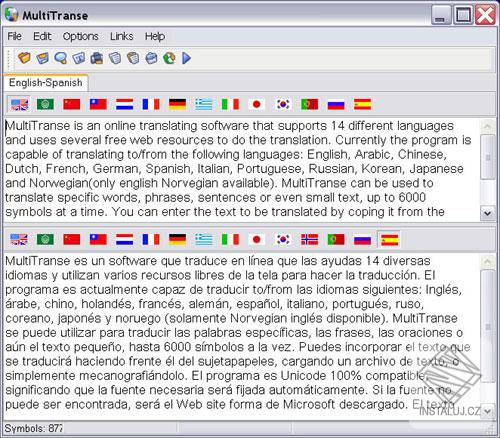The width and height of the screenshot is (500, 438).
Task: Choose Italian flag in target language row
Action: click(230, 239)
